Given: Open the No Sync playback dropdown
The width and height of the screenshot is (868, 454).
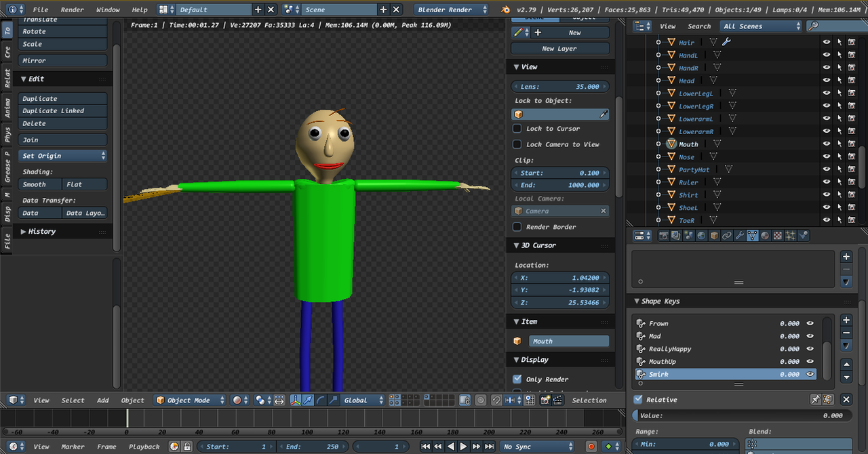Looking at the screenshot, I should point(537,447).
